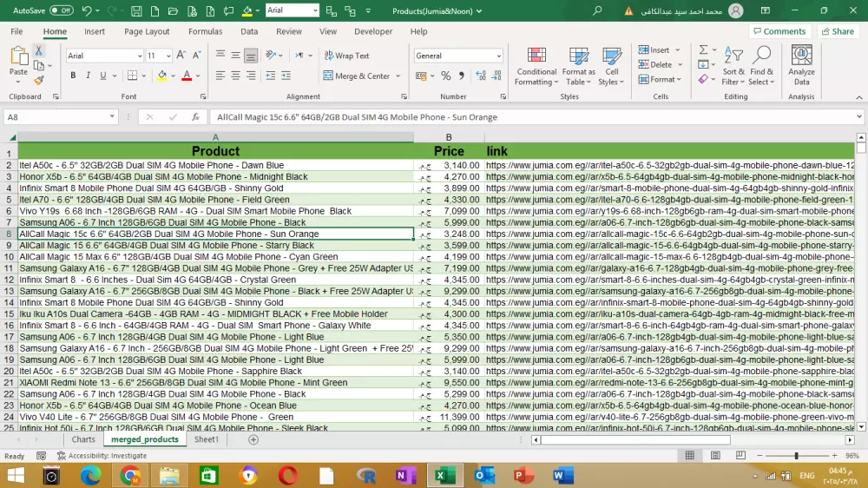Open the Formulas ribbon tab
This screenshot has height=488, width=868.
pos(205,31)
